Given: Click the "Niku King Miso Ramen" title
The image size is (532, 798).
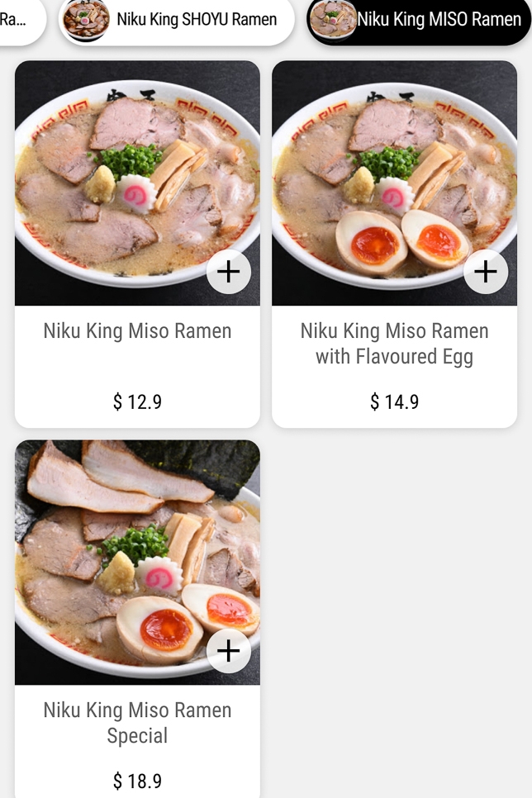Looking at the screenshot, I should (x=137, y=331).
